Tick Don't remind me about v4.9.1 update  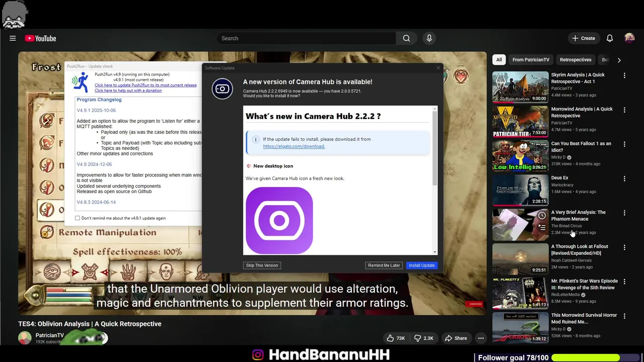(77, 218)
